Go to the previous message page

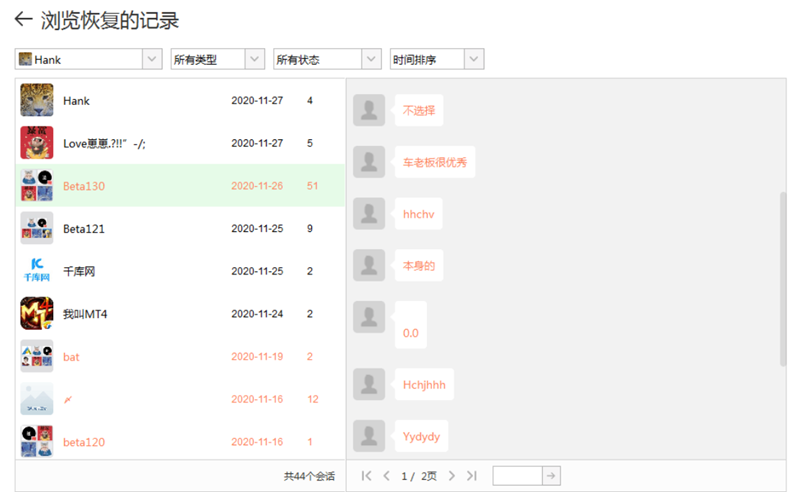386,476
